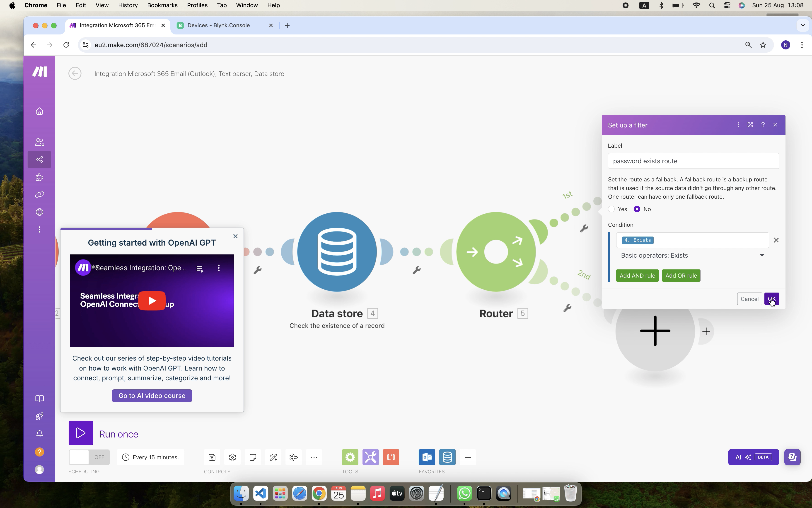The image size is (812, 508).
Task: Open AI BETA assistant button
Action: (754, 457)
